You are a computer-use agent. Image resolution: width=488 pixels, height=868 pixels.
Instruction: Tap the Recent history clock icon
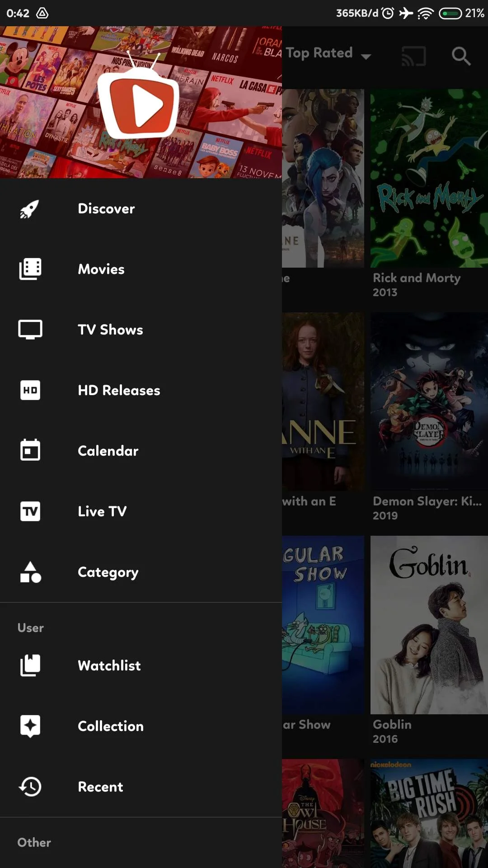coord(30,787)
